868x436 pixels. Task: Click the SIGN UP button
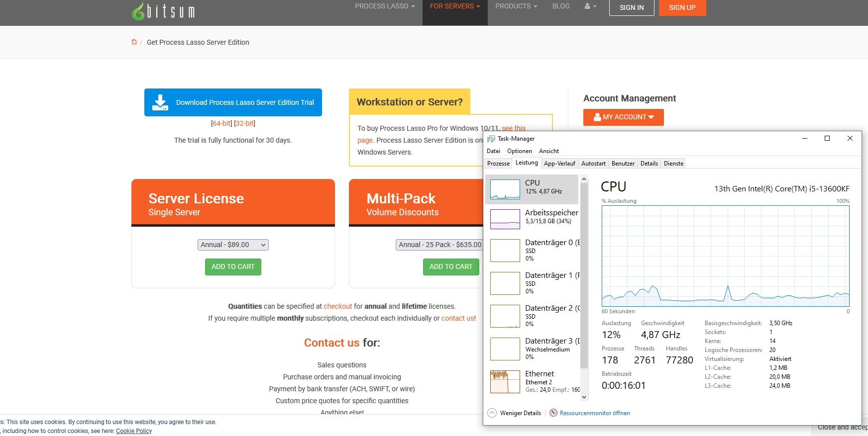tap(682, 7)
